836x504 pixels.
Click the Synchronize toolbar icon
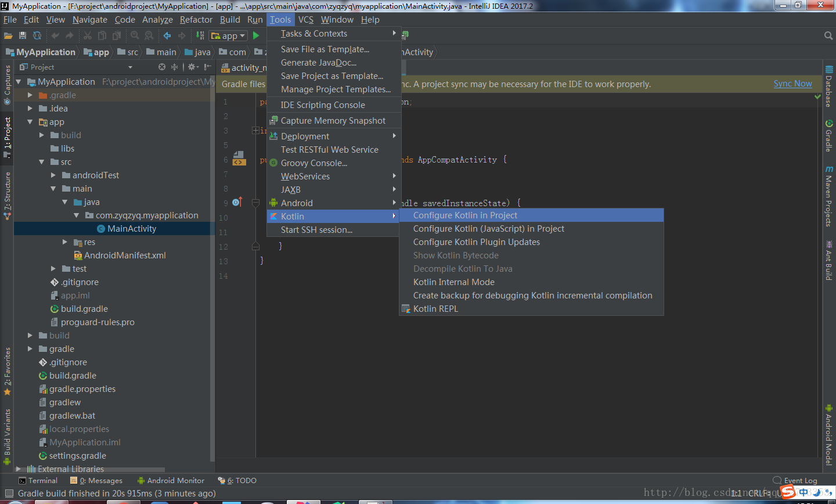coord(37,36)
